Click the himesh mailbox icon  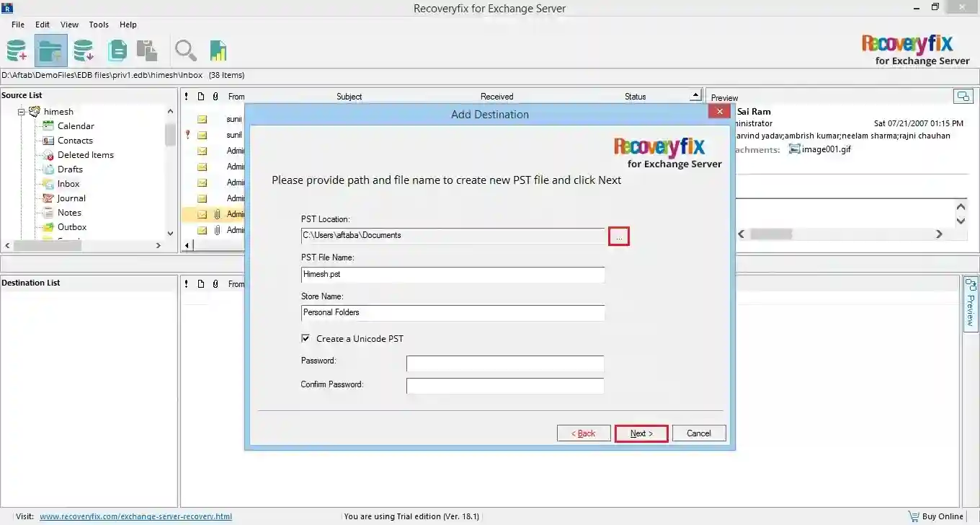[x=34, y=112]
